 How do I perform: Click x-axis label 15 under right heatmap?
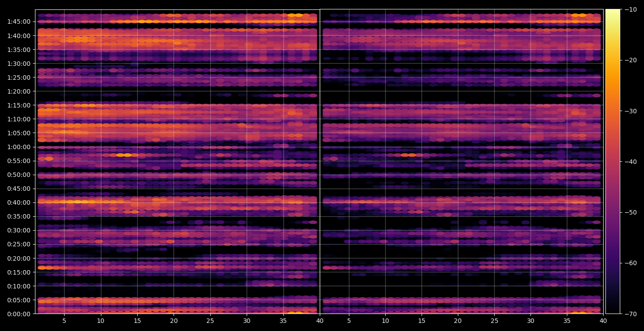pos(422,321)
